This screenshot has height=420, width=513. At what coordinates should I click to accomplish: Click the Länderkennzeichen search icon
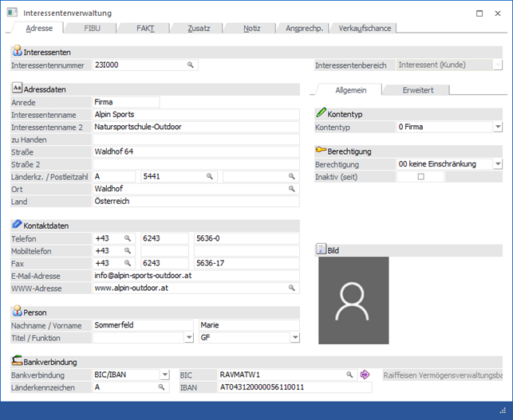pyautogui.click(x=162, y=387)
